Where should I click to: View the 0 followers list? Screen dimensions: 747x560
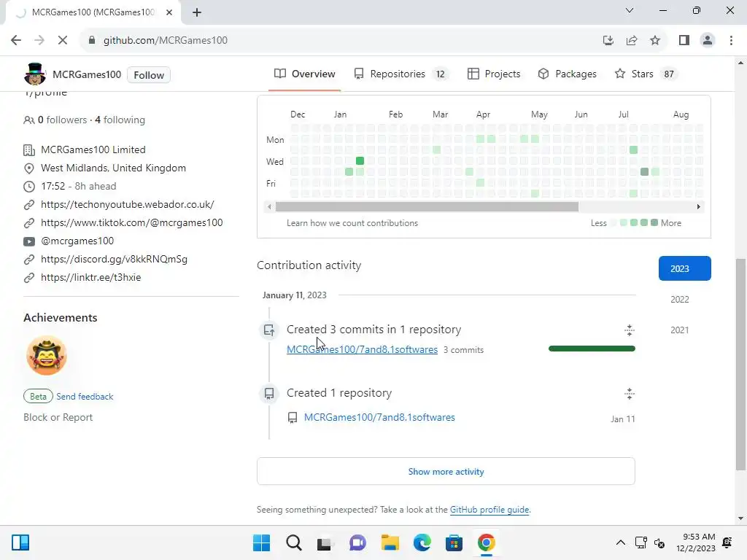pyautogui.click(x=62, y=120)
